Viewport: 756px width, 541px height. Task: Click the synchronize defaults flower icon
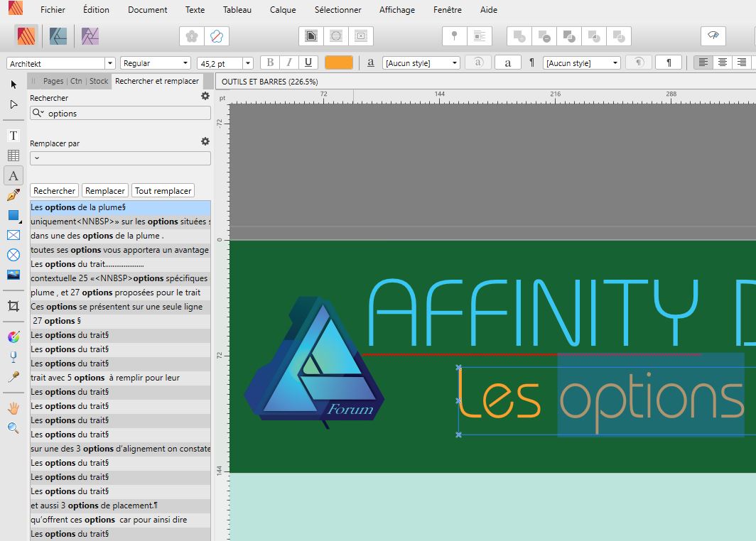click(x=192, y=36)
